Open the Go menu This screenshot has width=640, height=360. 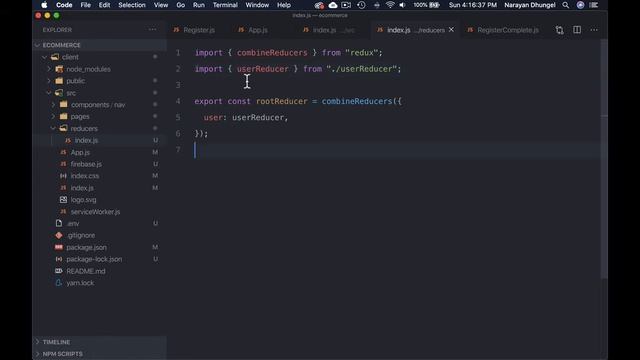click(180, 5)
